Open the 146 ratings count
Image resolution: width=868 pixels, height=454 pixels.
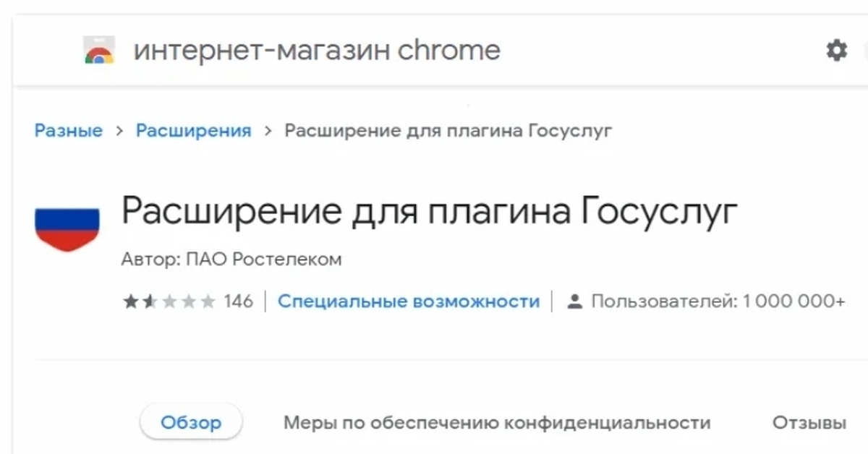point(239,301)
